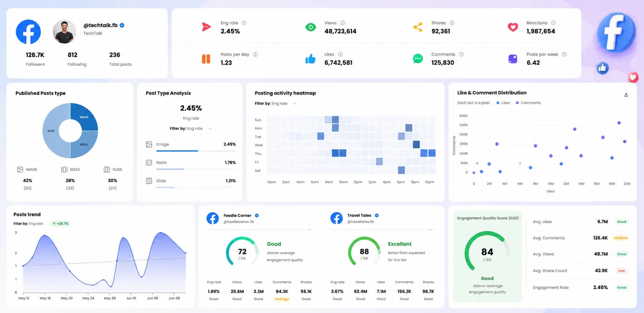Download the Like & Comment Distribution chart
Viewport: 644px width, 313px height.
626,95
